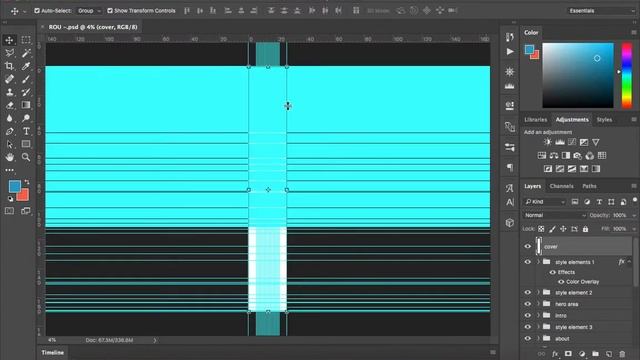Open the 3D panel cube icon

tap(510, 223)
